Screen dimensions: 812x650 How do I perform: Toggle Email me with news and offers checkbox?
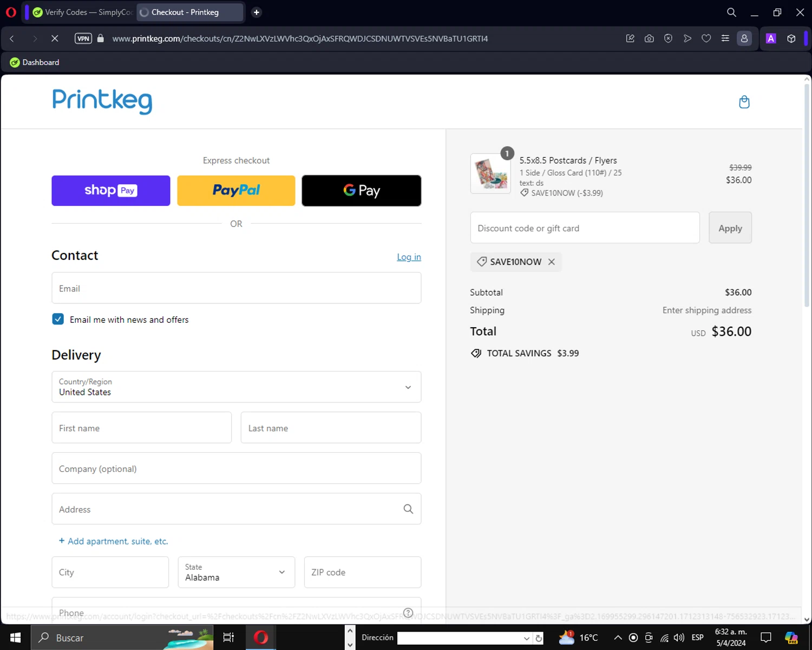[x=58, y=319]
